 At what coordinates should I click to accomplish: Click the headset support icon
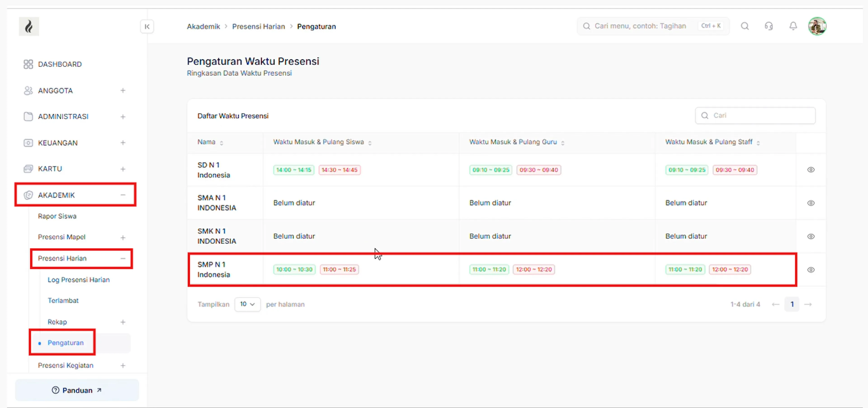click(769, 26)
